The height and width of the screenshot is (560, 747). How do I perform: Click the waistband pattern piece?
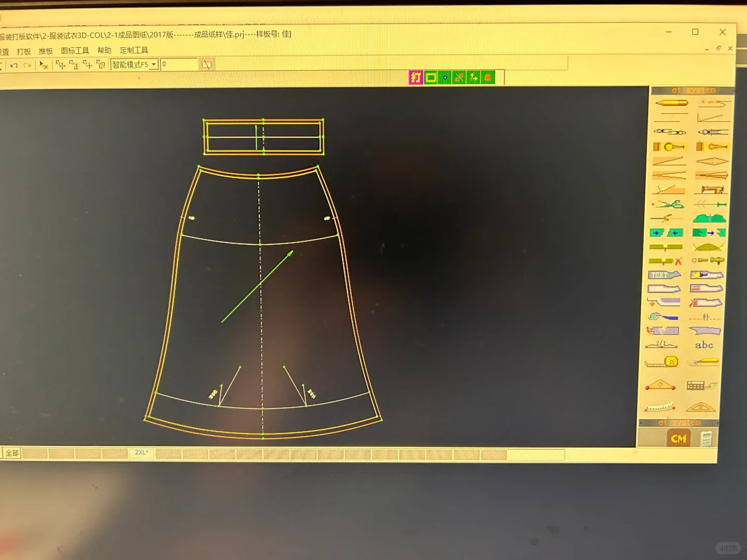[x=263, y=137]
